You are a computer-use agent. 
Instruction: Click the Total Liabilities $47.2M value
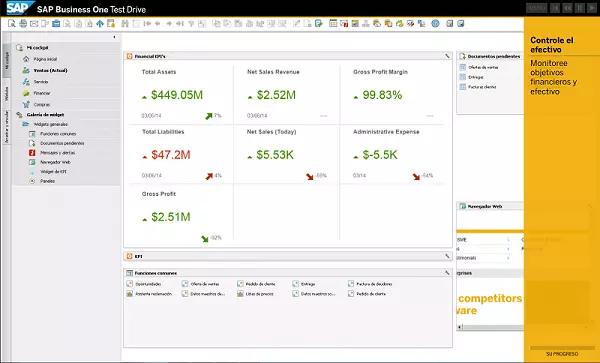(x=171, y=155)
